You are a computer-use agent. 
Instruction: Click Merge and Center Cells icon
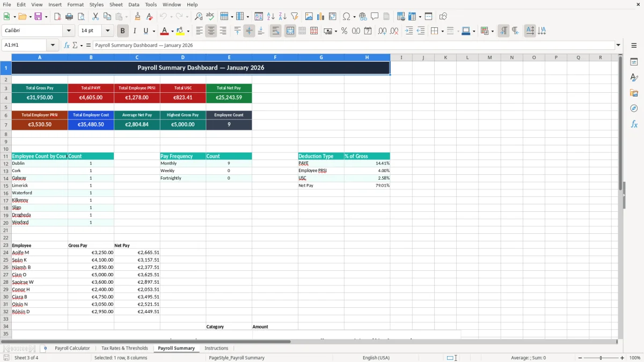290,31
